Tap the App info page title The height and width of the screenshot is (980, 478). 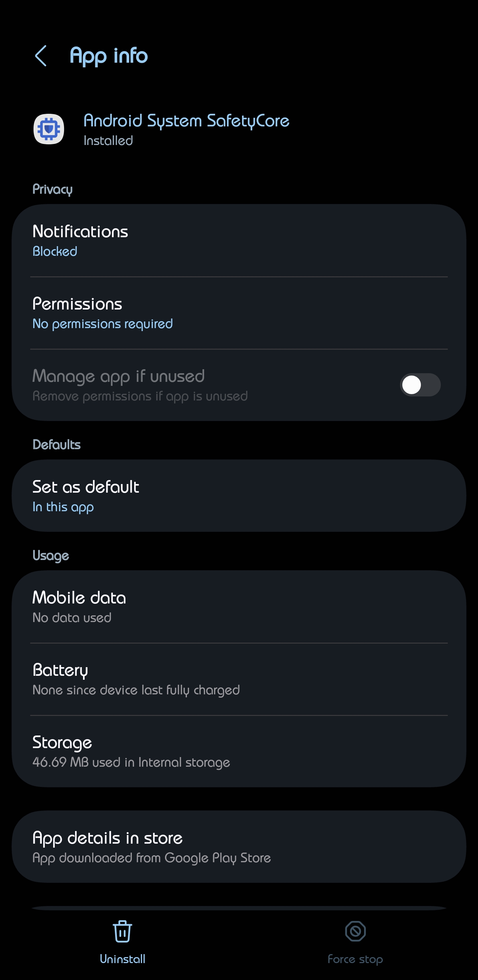(109, 56)
